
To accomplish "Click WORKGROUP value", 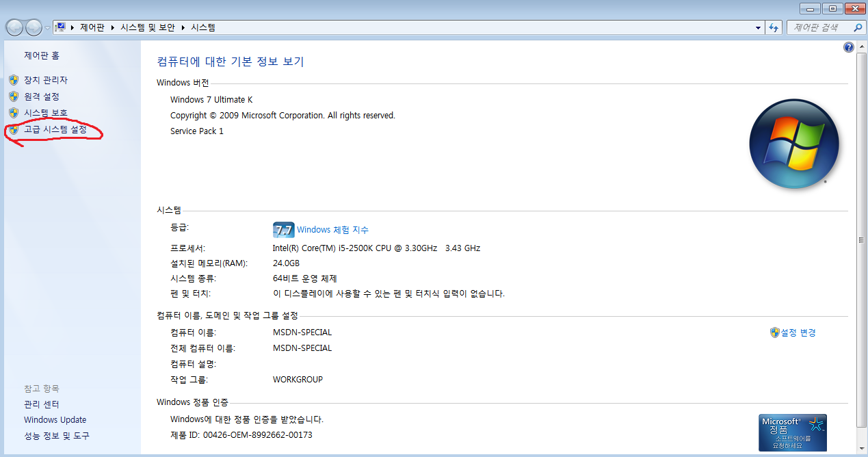I will 298,380.
